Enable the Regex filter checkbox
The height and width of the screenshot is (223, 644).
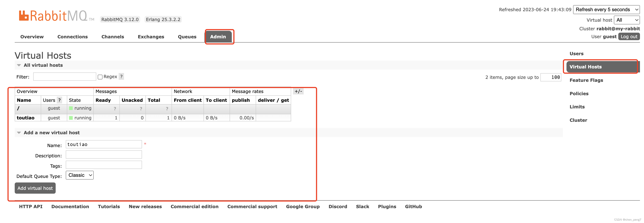(100, 77)
